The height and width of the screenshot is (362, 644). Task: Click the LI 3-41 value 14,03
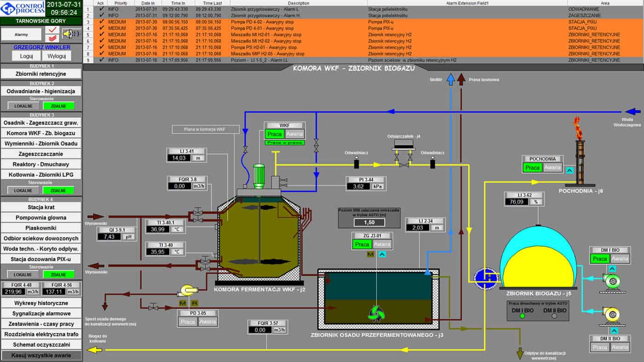coord(178,158)
